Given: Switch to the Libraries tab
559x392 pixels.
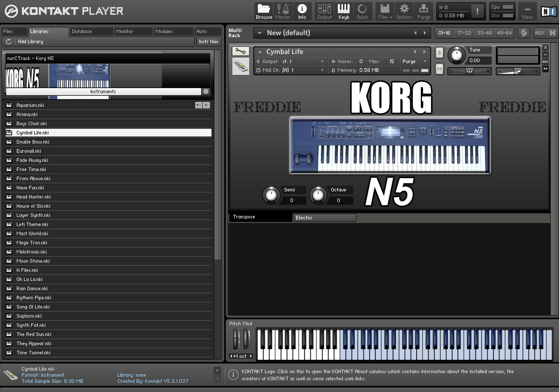Looking at the screenshot, I should 48,32.
